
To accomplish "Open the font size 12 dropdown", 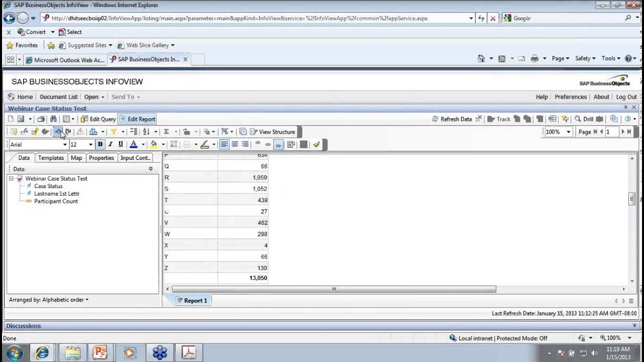I will [91, 145].
